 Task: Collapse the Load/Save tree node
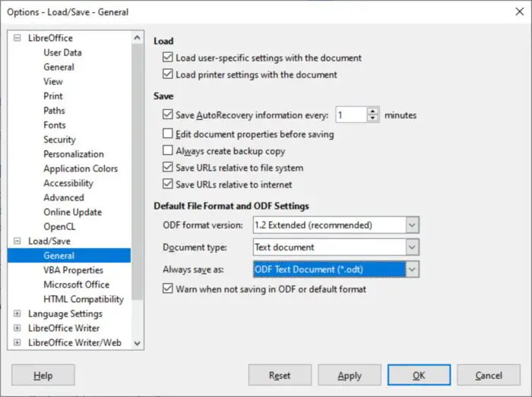pyautogui.click(x=17, y=241)
